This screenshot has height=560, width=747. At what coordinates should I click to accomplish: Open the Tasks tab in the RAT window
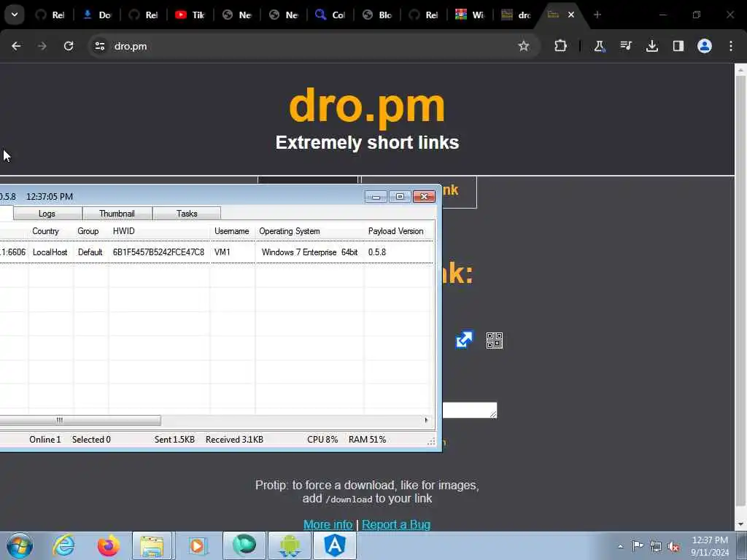coord(187,214)
